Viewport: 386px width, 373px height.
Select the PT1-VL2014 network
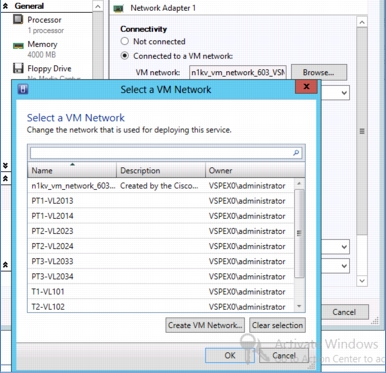tap(161, 216)
